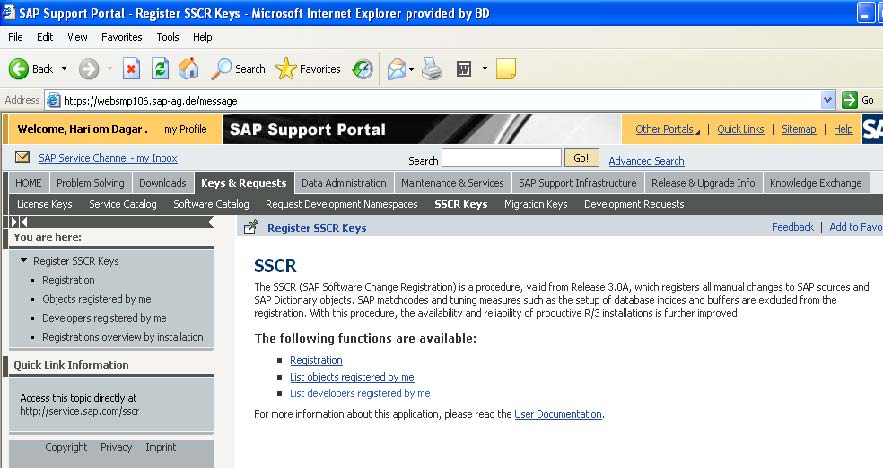Open the Sitemap link
The height and width of the screenshot is (468, 883).
click(799, 129)
